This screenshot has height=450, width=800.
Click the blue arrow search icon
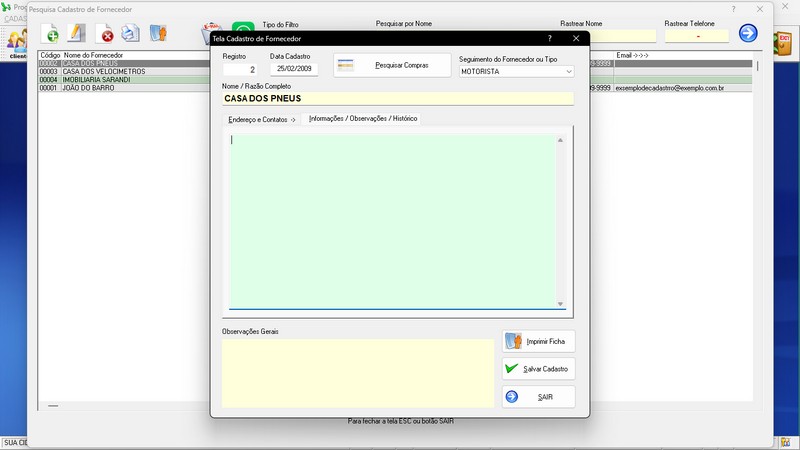(748, 33)
